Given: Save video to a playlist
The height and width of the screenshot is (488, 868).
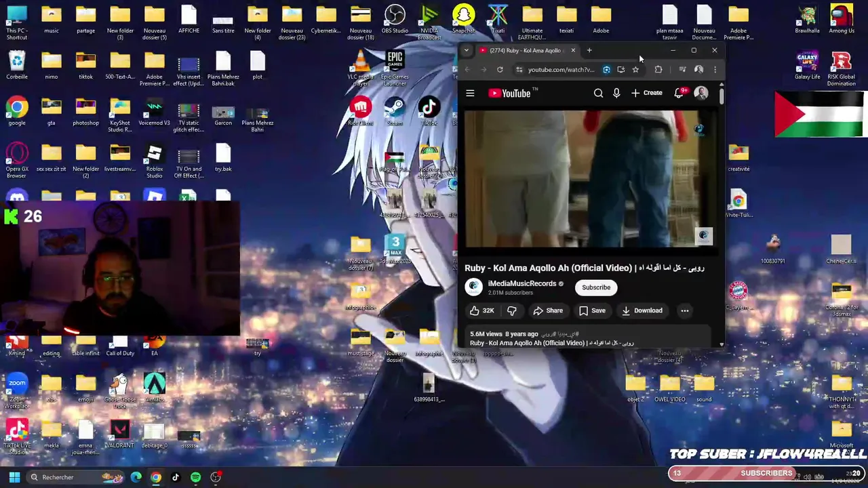Looking at the screenshot, I should point(592,310).
